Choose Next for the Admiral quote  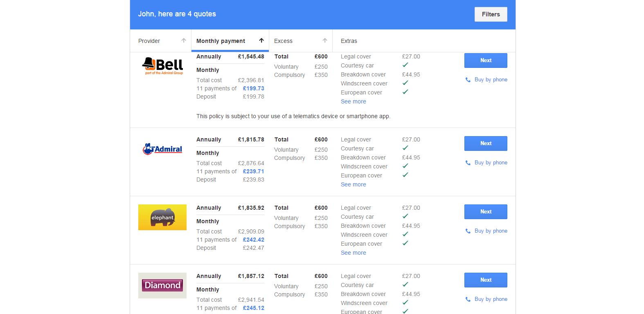(486, 144)
